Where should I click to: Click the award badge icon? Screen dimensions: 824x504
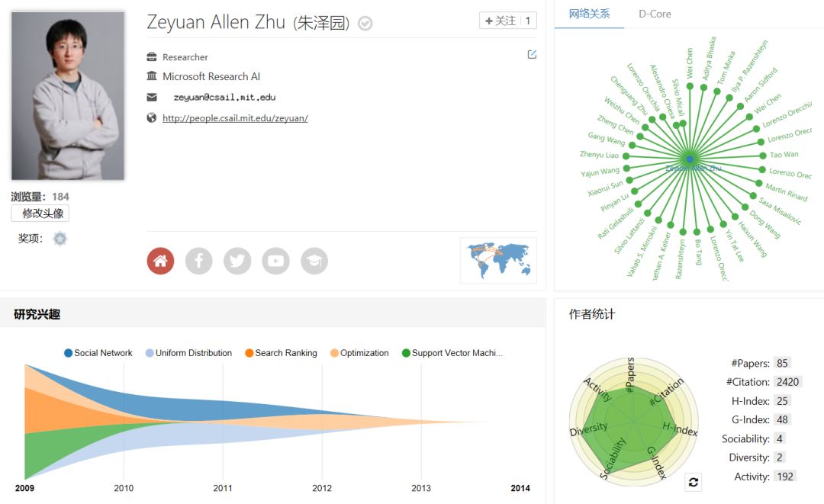tap(60, 239)
